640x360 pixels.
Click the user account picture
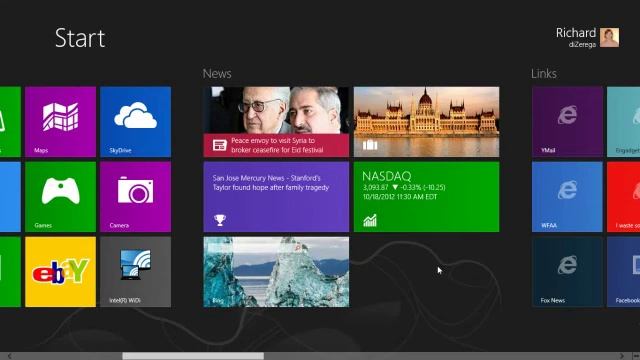609,38
